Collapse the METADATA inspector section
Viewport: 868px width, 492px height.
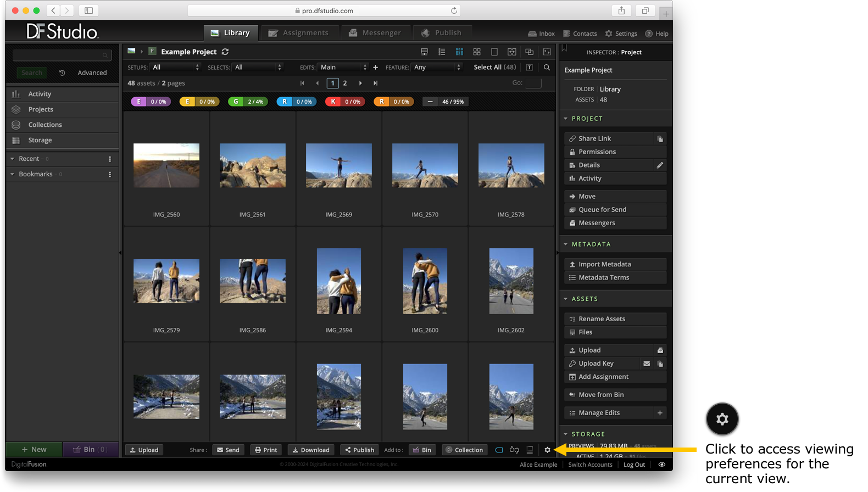click(566, 244)
